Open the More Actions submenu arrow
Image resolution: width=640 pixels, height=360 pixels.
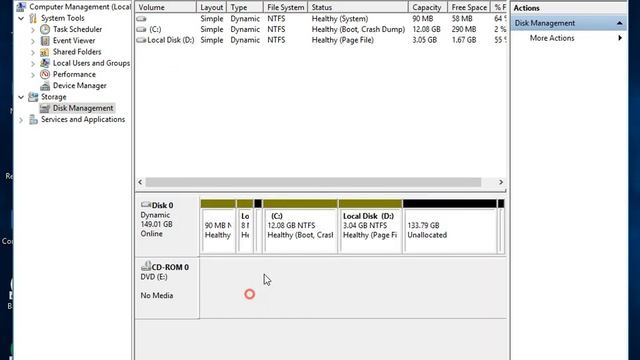tap(620, 38)
